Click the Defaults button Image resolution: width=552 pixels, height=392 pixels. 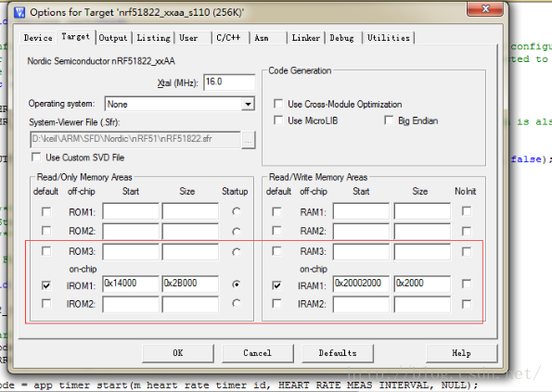pyautogui.click(x=338, y=353)
